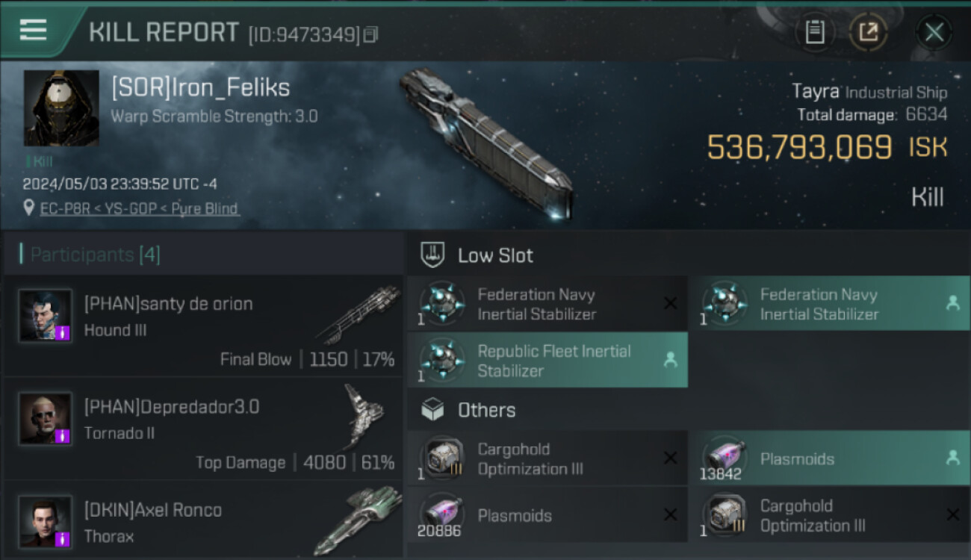This screenshot has width=971, height=560.
Task: Select the Low Slot section header
Action: 495,255
